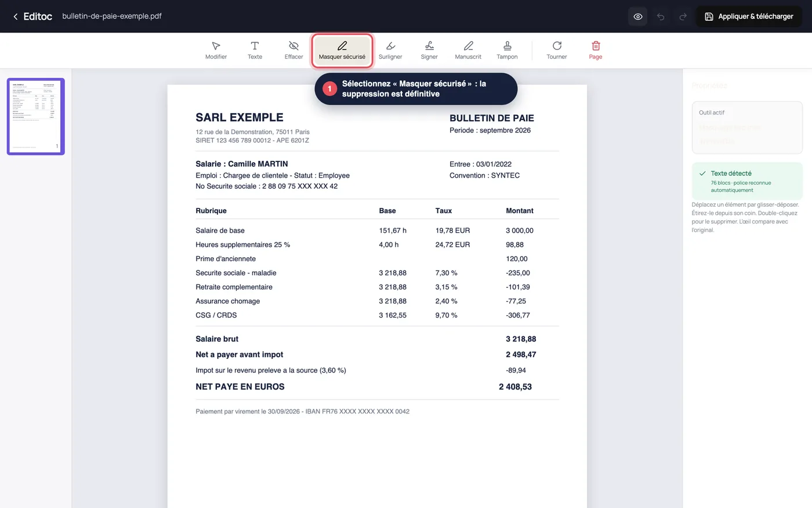Click the Texte détecté status notice

[747, 181]
